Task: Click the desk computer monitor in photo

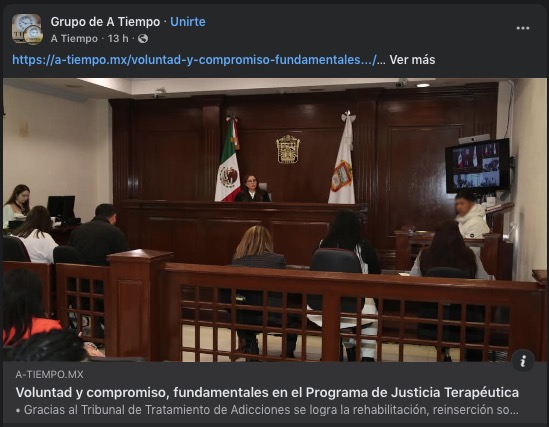Action: (x=61, y=208)
